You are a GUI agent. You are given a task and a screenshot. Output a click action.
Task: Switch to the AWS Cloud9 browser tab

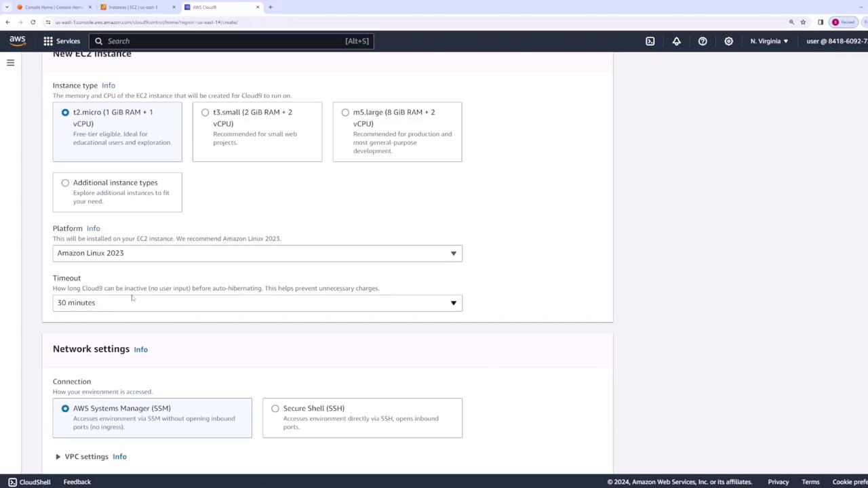tap(221, 7)
